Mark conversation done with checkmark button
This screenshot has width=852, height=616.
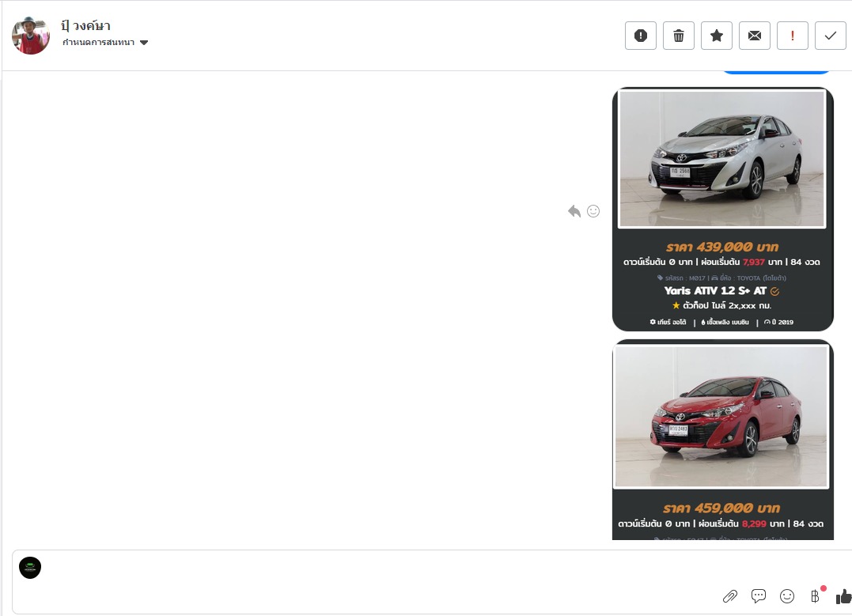pos(830,36)
